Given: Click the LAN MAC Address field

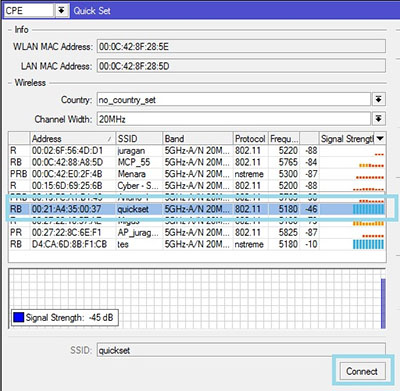Looking at the screenshot, I should tap(241, 66).
